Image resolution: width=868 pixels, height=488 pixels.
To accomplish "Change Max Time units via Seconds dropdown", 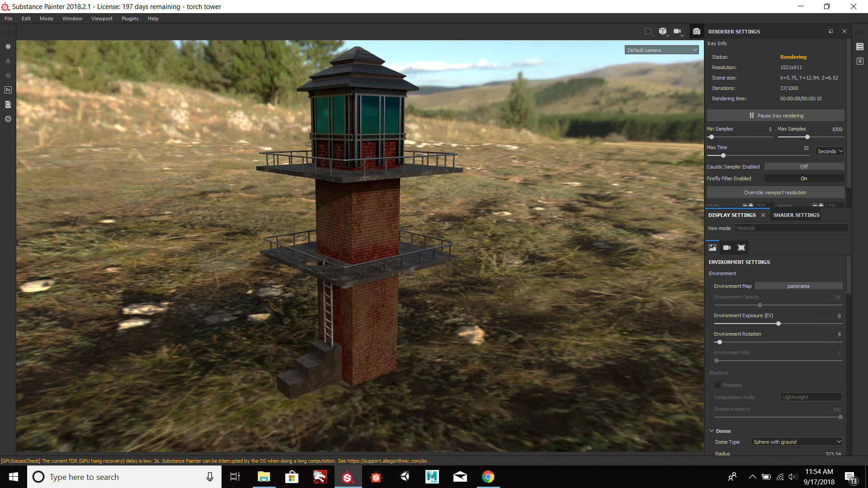I will pos(829,151).
